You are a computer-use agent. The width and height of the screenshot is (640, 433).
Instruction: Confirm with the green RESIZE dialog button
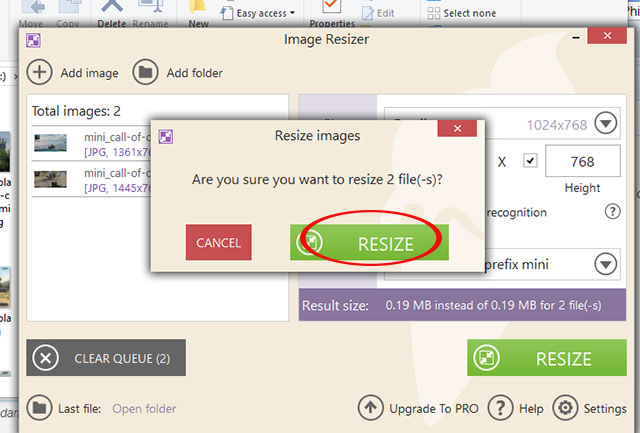(x=369, y=242)
